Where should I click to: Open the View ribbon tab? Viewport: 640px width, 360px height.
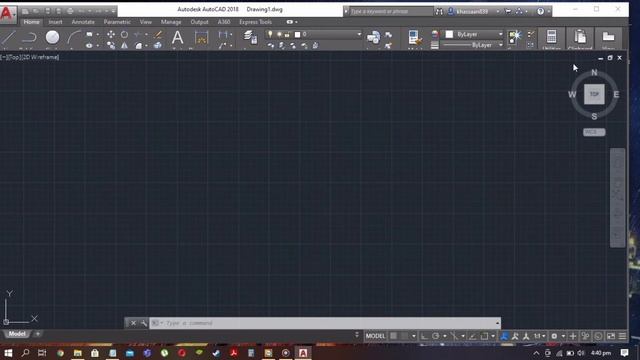[x=145, y=22]
